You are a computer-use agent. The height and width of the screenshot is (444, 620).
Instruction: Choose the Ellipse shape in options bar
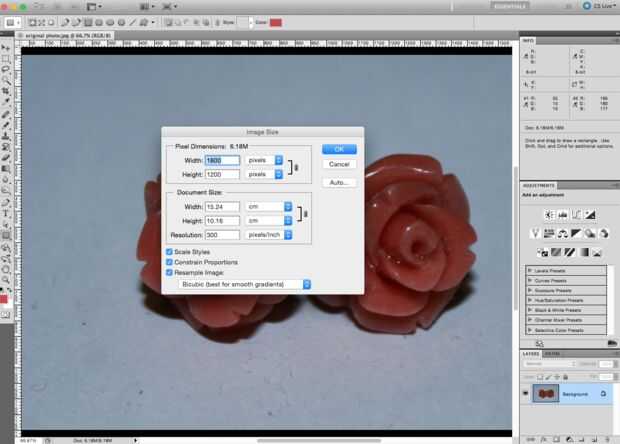[110, 23]
